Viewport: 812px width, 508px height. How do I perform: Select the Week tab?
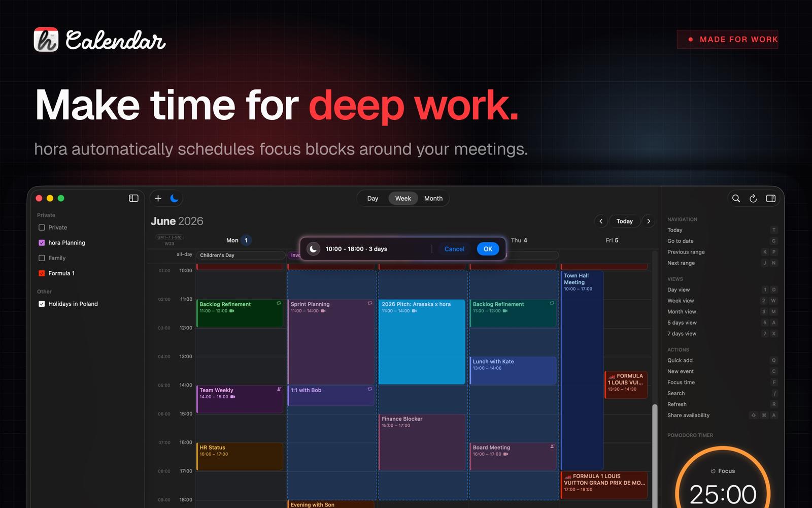point(403,198)
